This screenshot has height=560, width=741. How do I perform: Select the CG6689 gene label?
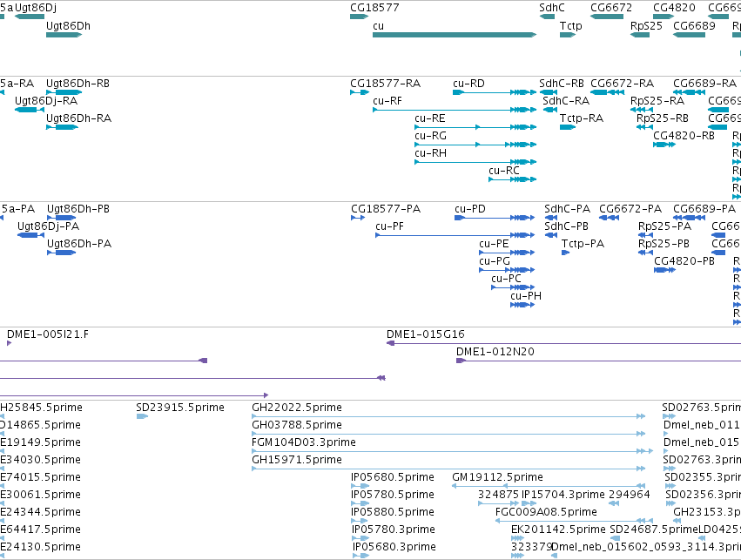(x=694, y=26)
